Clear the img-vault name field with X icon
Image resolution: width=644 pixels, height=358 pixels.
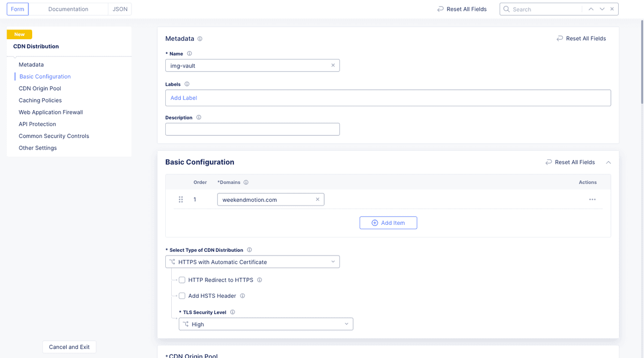coord(333,65)
